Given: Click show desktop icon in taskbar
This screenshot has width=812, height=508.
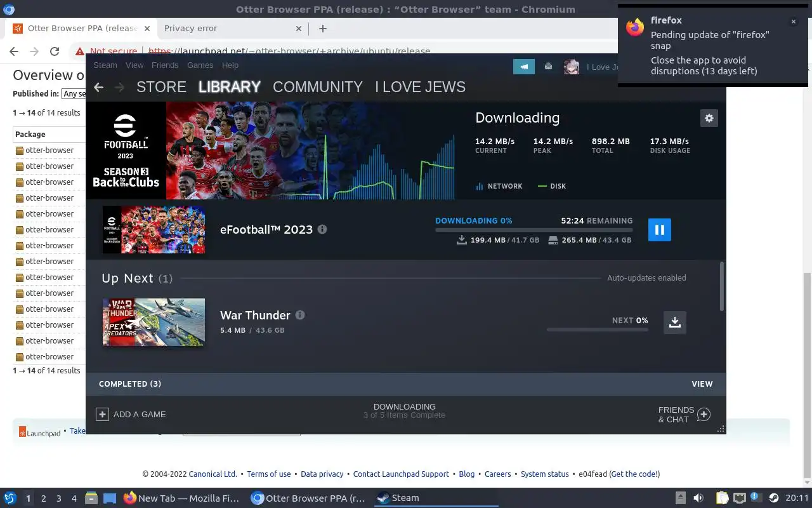Looking at the screenshot, I should tap(110, 498).
